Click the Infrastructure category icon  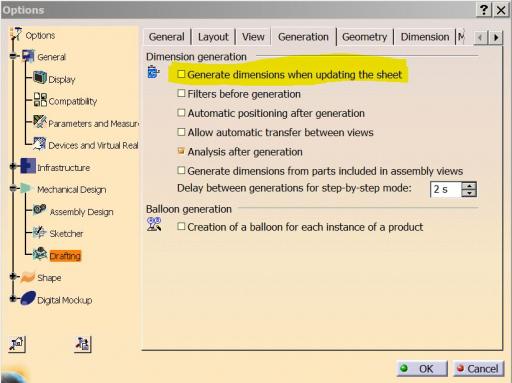point(28,166)
